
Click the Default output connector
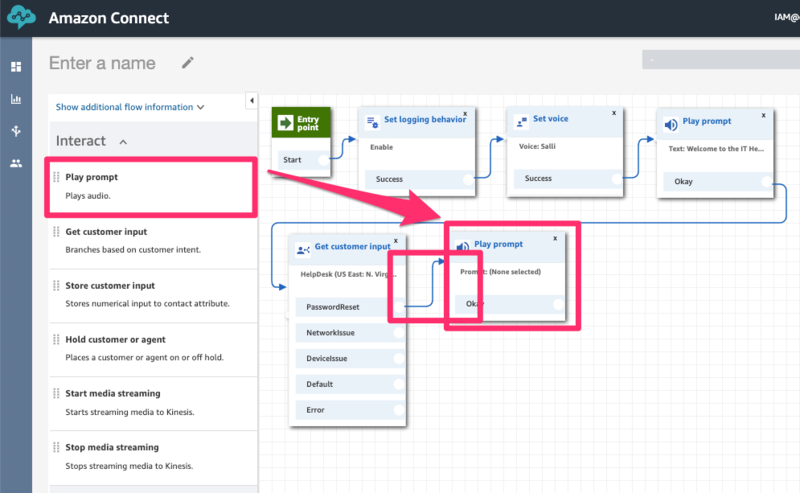click(x=398, y=384)
